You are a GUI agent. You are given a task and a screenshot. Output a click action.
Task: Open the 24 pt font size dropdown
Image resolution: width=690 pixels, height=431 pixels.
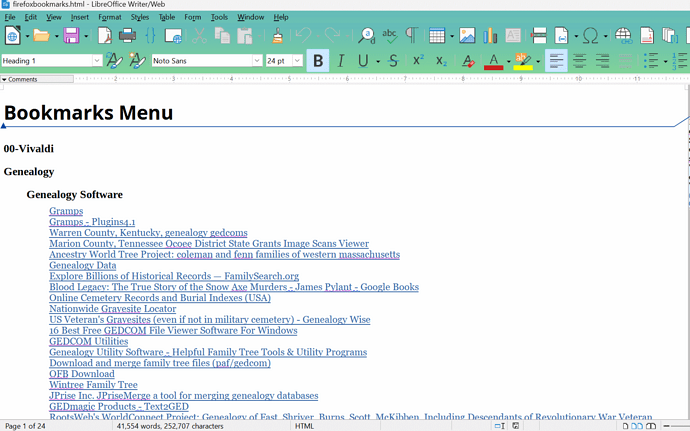click(297, 61)
